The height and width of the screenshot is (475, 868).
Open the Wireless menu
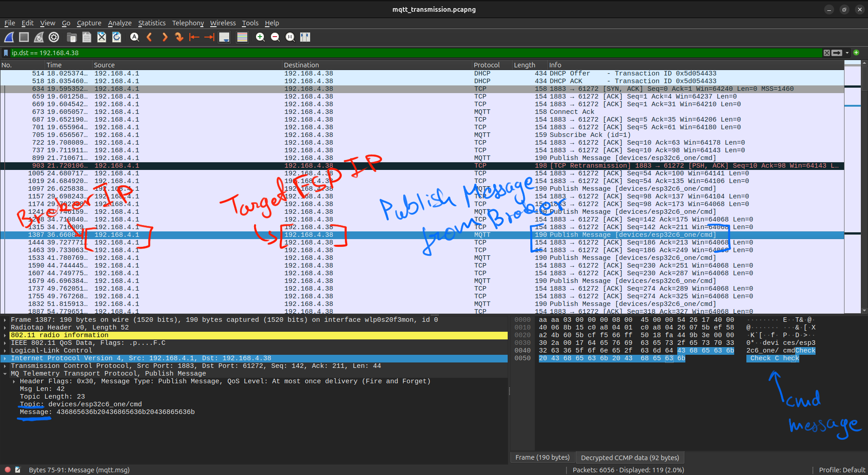coord(223,23)
